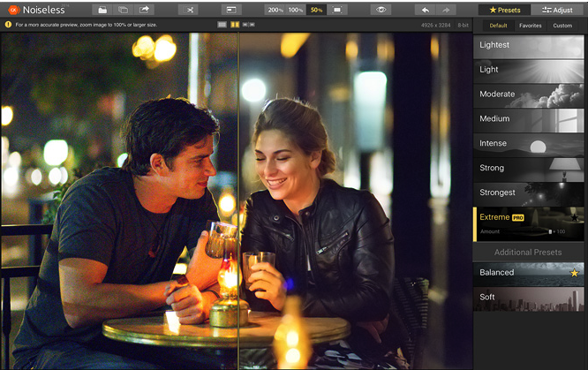
Task: Redo the change
Action: (x=446, y=10)
